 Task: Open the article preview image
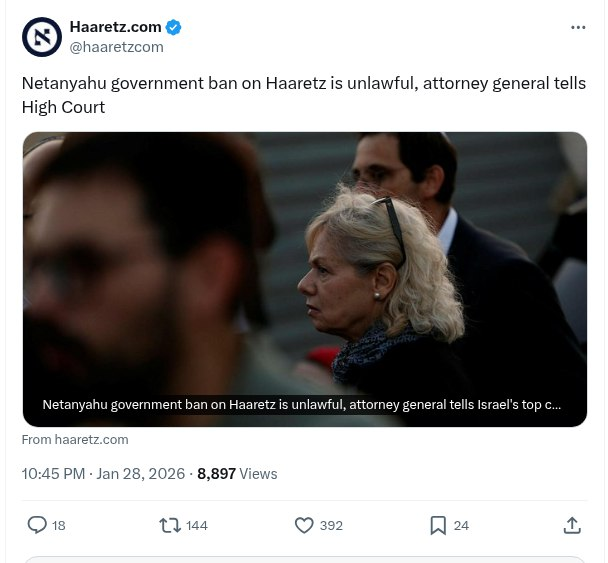coord(305,279)
